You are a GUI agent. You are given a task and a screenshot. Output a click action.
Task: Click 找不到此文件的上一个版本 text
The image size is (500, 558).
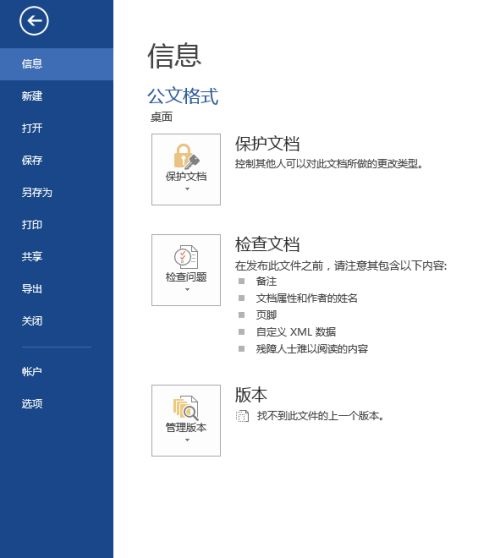(320, 416)
